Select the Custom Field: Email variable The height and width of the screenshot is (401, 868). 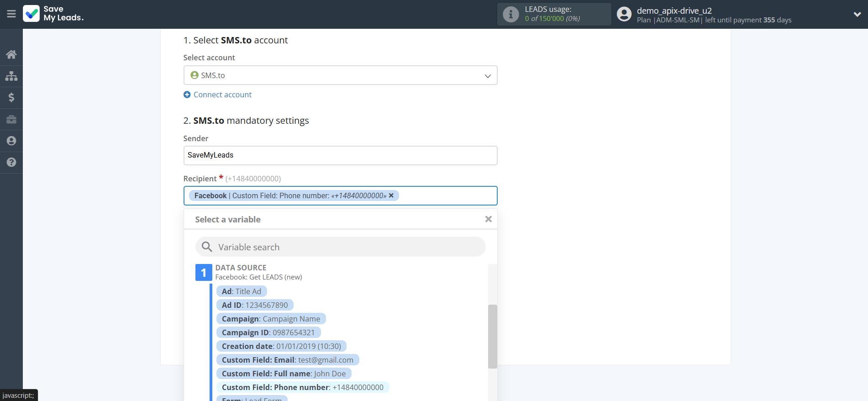pyautogui.click(x=287, y=360)
